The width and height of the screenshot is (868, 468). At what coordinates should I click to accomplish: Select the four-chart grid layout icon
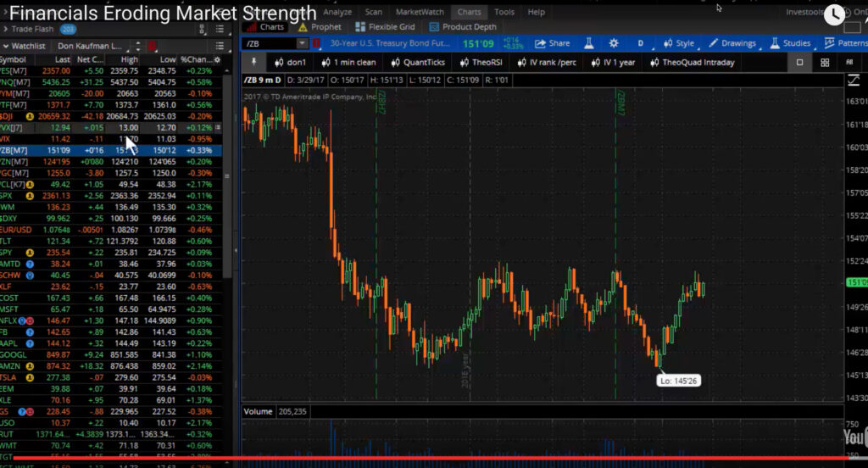(824, 62)
